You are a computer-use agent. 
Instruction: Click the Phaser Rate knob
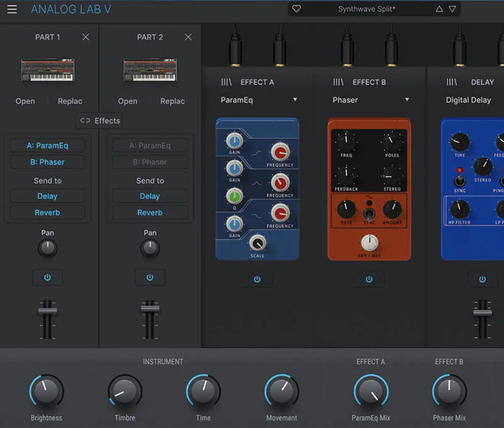346,209
